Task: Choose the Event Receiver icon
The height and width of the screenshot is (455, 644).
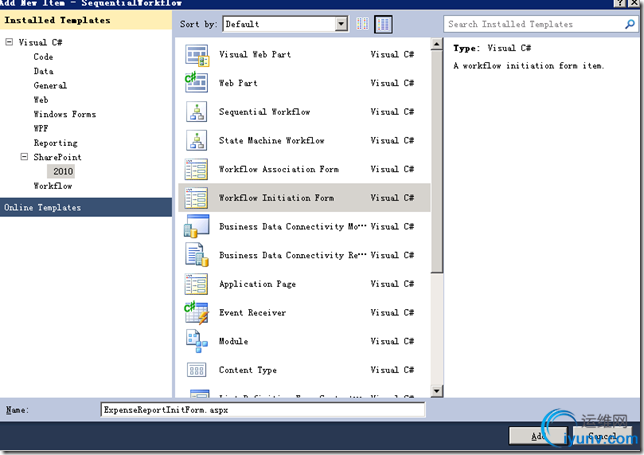Action: coord(196,313)
